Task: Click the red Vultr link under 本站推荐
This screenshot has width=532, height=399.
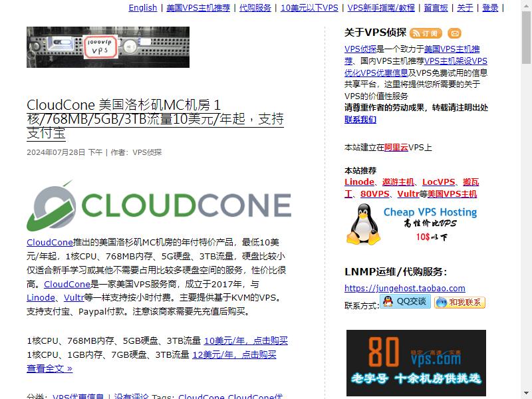Action: tap(408, 194)
